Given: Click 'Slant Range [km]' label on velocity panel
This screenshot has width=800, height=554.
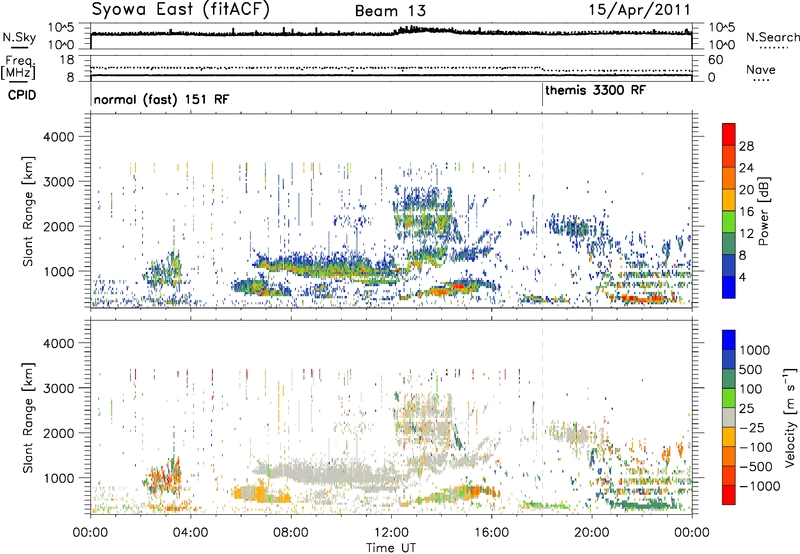Looking at the screenshot, I should coord(28,417).
